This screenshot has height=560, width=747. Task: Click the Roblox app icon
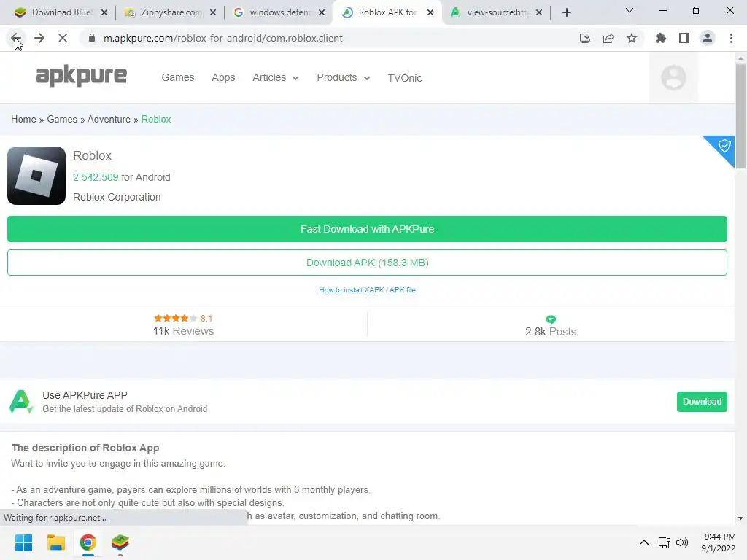point(36,176)
